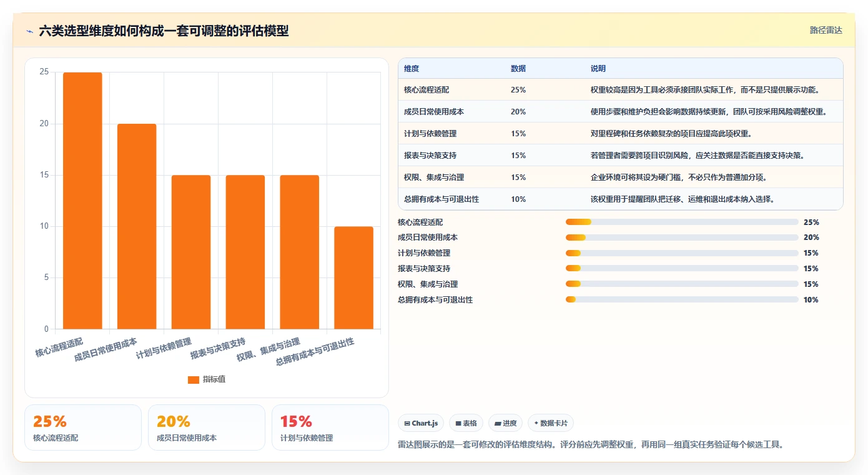Click the chart bar for 报表与决策支持

245,252
